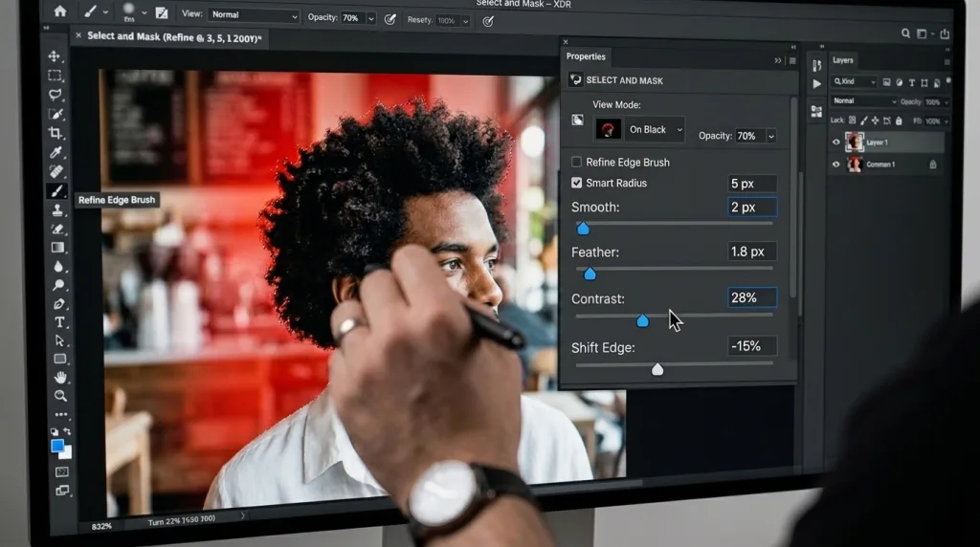Image resolution: width=980 pixels, height=547 pixels.
Task: Select the Layer 1 thumbnail
Action: pyautogui.click(x=855, y=142)
